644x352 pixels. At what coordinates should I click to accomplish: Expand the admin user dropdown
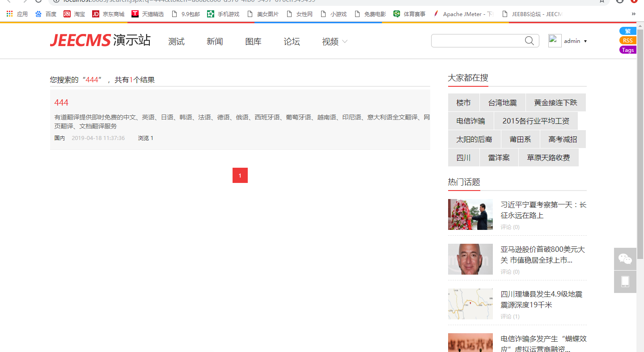585,41
